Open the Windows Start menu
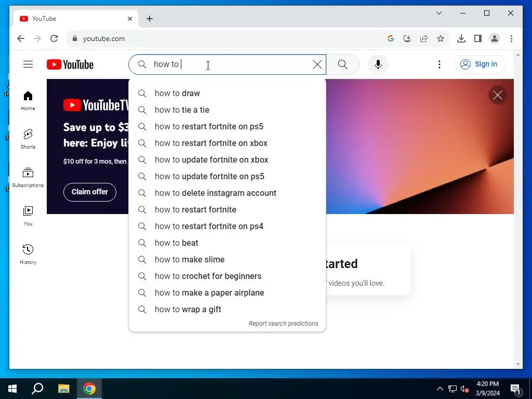This screenshot has width=532, height=399. click(12, 389)
